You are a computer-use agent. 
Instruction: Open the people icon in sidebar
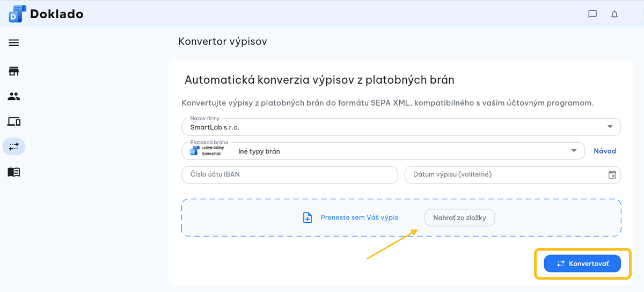click(x=14, y=97)
